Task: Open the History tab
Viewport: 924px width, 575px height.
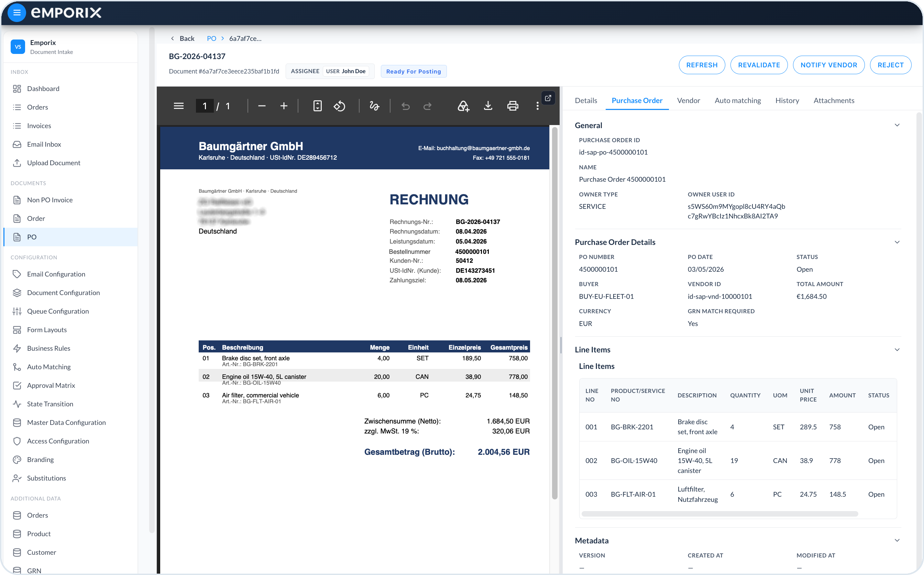Action: coord(787,100)
